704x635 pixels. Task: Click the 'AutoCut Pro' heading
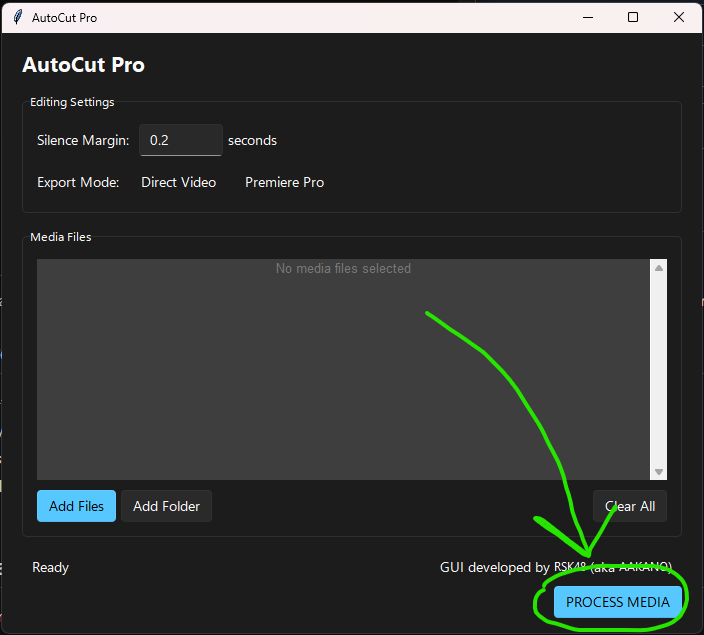tap(84, 65)
